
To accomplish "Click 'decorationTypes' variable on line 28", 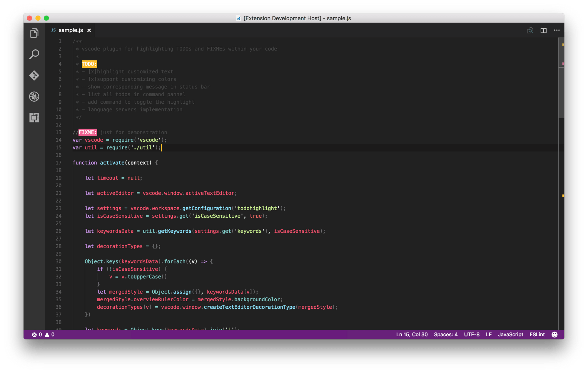I will [120, 246].
